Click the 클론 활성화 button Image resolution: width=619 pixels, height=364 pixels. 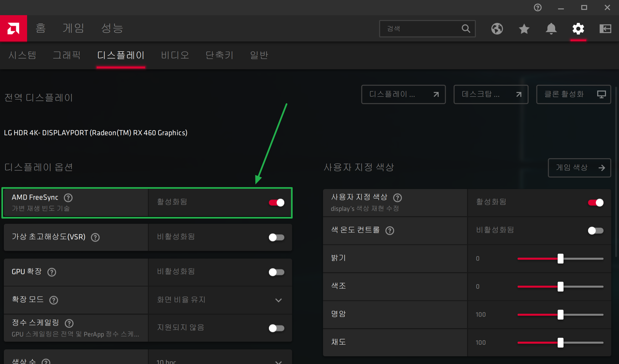click(573, 94)
